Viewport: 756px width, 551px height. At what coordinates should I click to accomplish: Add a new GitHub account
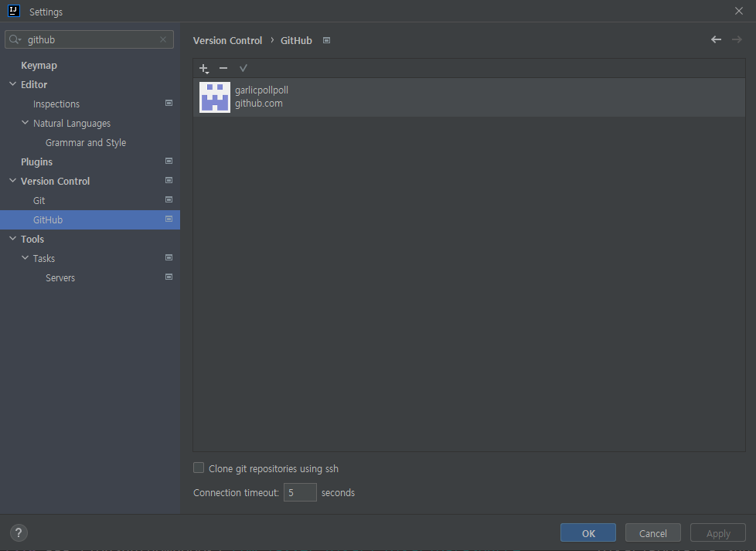point(204,69)
